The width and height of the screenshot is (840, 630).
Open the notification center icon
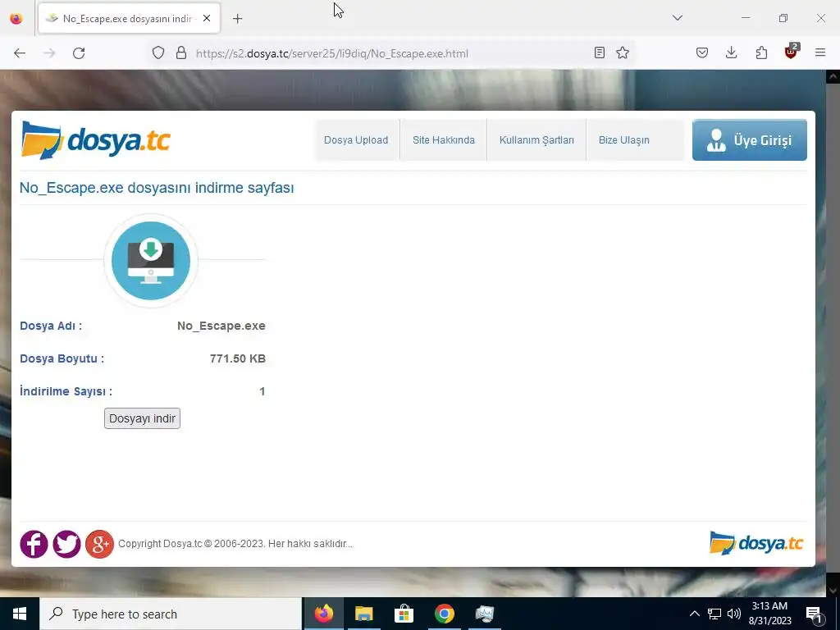[x=815, y=614]
